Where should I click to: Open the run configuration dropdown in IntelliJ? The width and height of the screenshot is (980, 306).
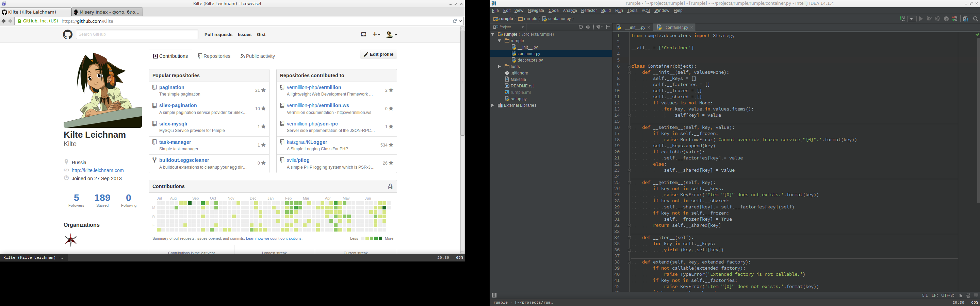coord(912,19)
